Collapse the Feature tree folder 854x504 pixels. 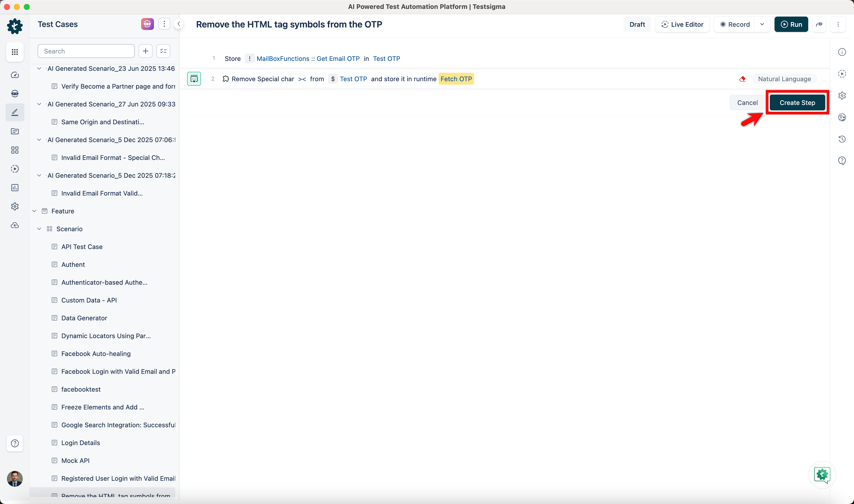click(x=34, y=211)
